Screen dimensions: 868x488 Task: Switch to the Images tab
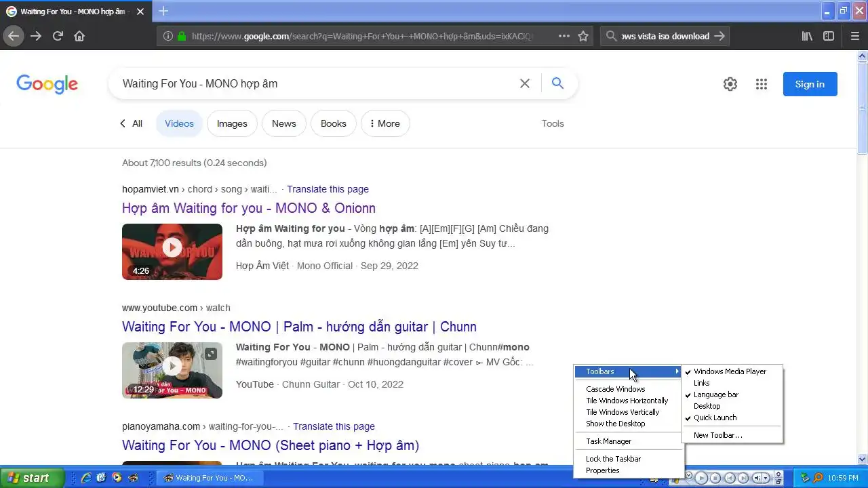232,123
